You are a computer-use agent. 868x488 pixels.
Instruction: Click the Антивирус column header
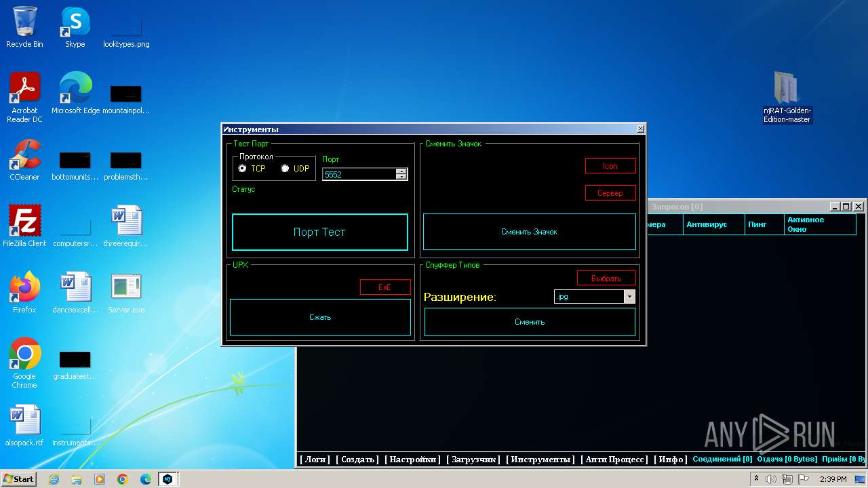click(x=713, y=224)
